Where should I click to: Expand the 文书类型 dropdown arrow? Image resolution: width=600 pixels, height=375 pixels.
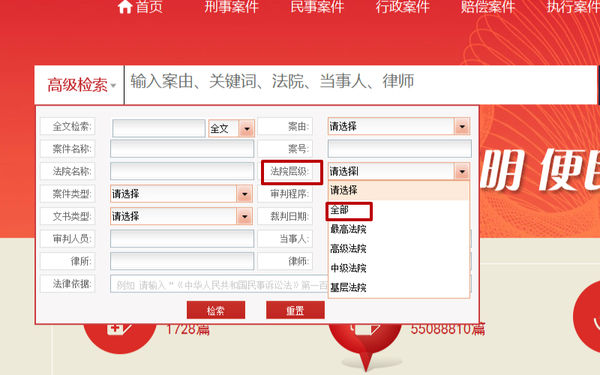245,216
